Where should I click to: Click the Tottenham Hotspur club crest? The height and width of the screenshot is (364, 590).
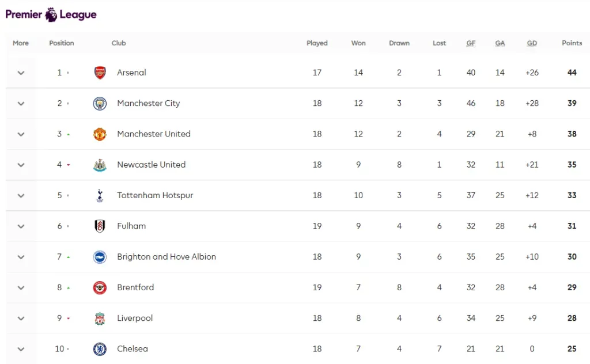[100, 196]
